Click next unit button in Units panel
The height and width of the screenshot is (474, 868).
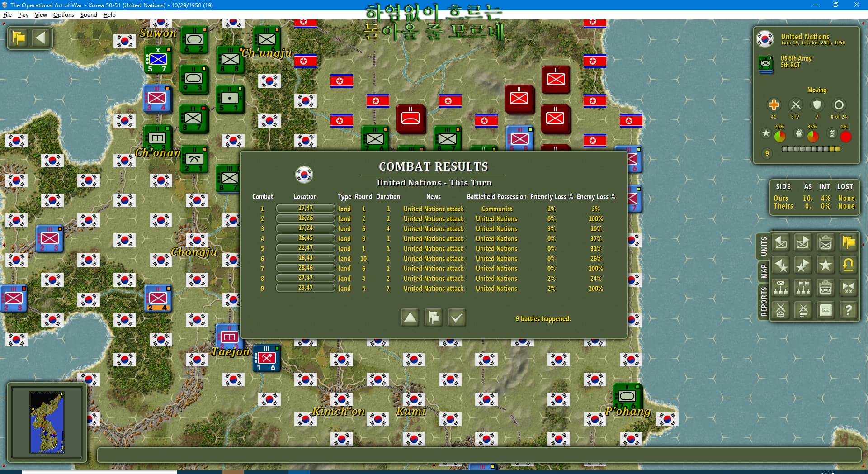(803, 243)
